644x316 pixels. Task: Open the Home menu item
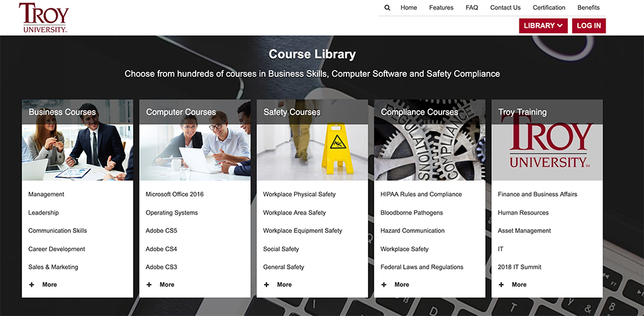point(409,8)
